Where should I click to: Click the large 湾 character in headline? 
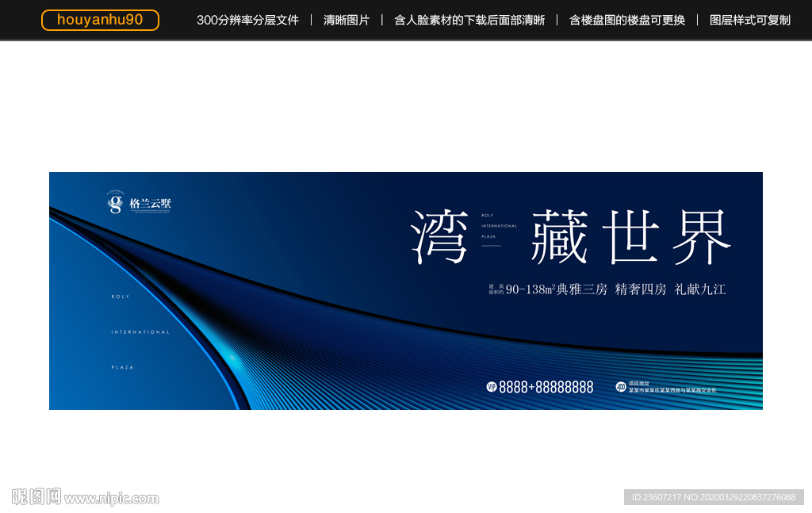pos(439,236)
